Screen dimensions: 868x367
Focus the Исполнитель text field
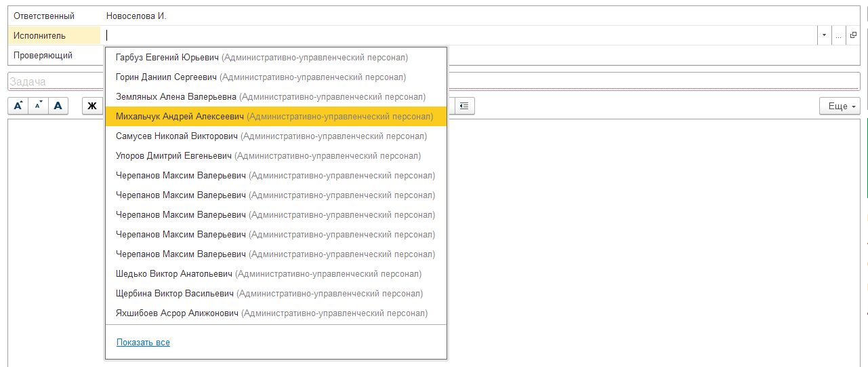point(461,35)
